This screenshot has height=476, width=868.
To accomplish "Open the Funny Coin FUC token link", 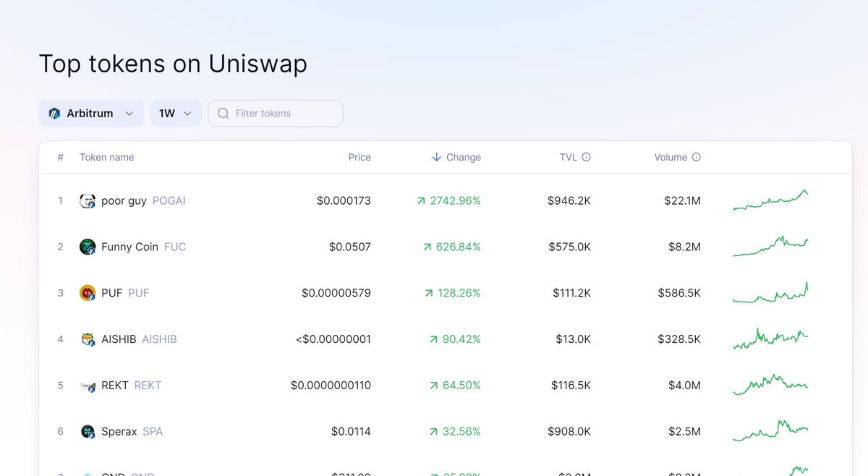I will 143,247.
